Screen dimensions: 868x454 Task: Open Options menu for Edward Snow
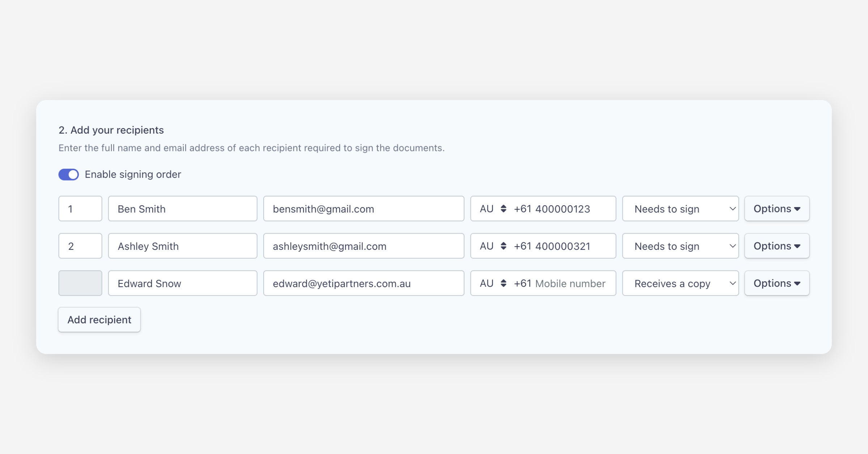[776, 283]
